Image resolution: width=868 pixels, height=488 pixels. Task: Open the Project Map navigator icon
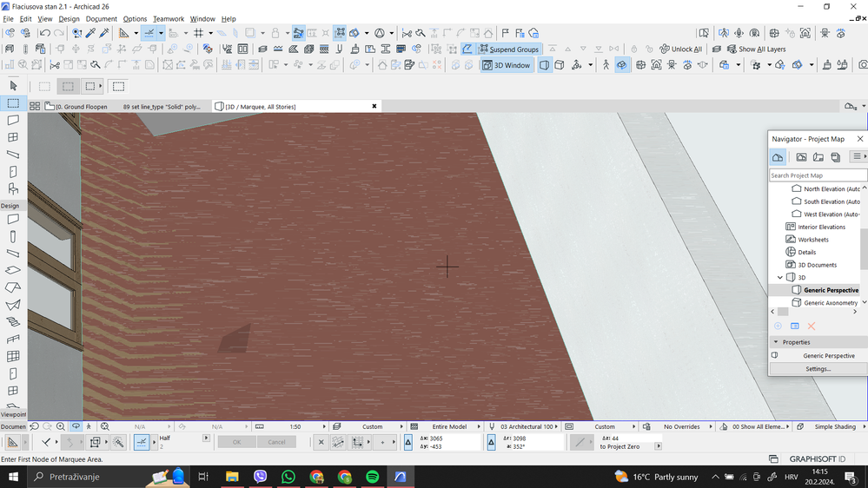(778, 157)
